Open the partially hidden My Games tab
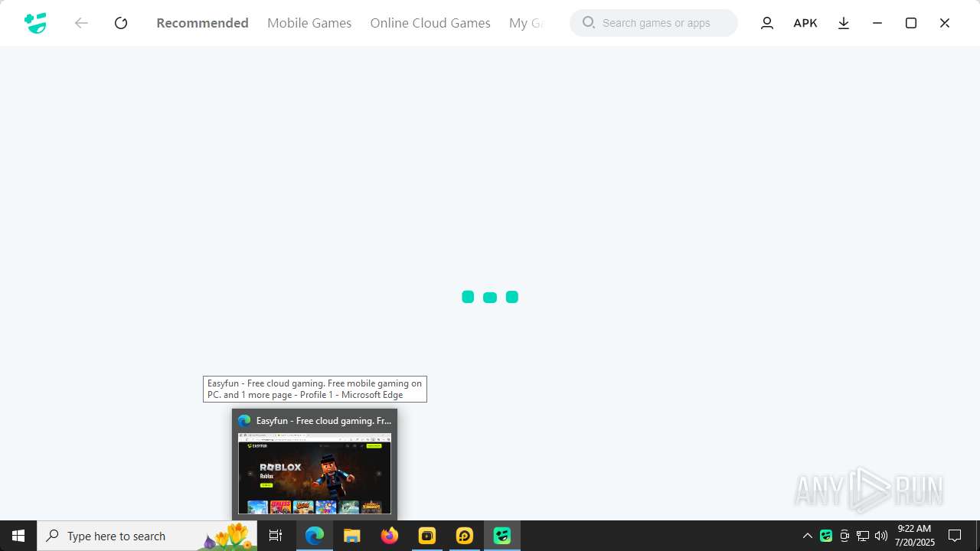Viewport: 980px width, 551px height. click(526, 23)
